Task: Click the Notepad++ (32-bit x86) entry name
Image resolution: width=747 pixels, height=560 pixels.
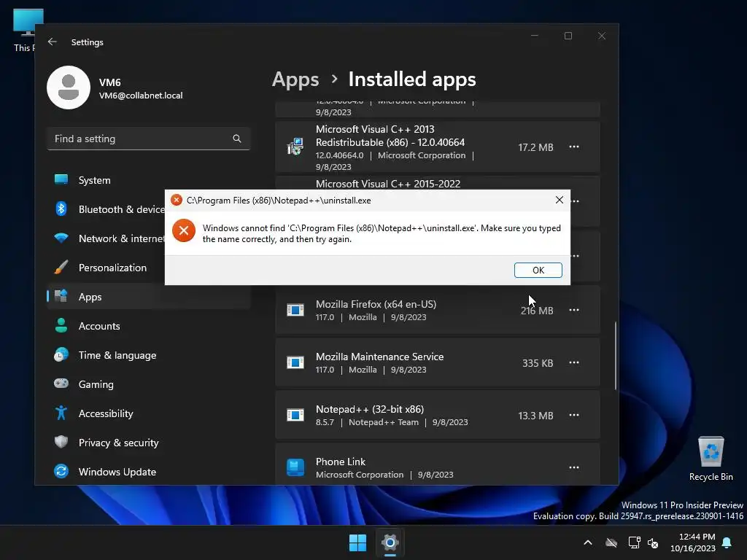Action: click(370, 409)
